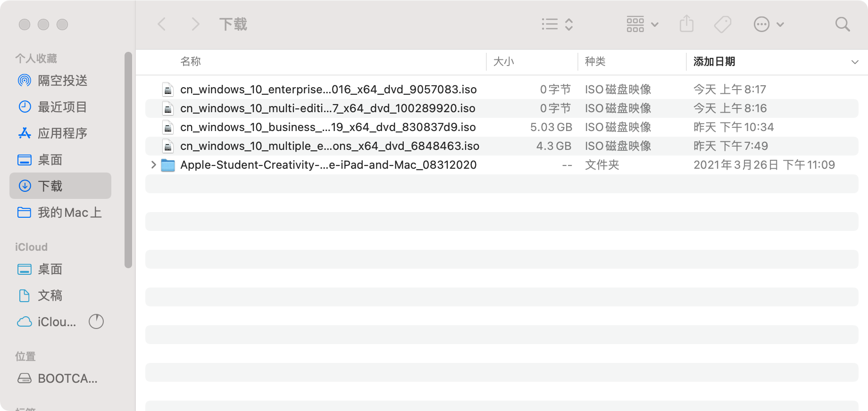Go forward with the right chevron
The height and width of the screenshot is (411, 868).
tap(195, 24)
